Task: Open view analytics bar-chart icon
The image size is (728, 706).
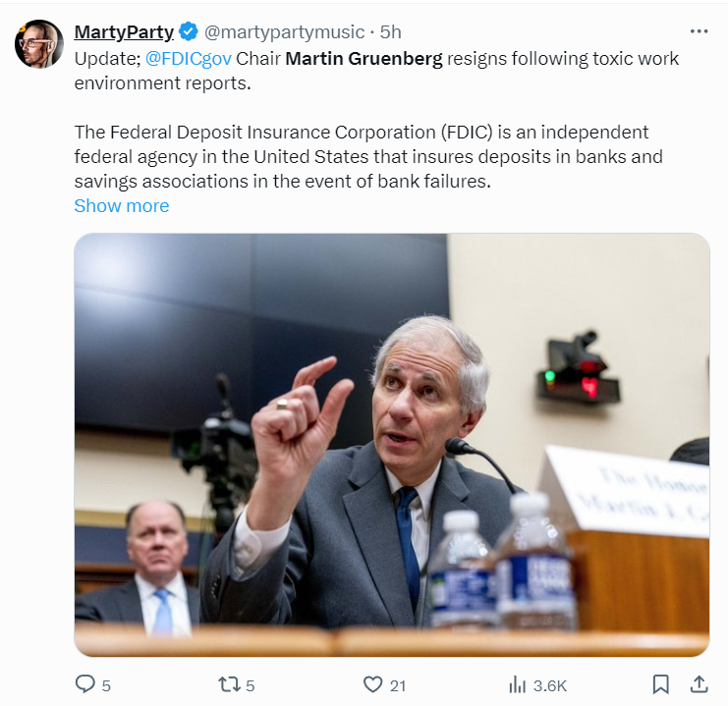Action: (x=518, y=684)
